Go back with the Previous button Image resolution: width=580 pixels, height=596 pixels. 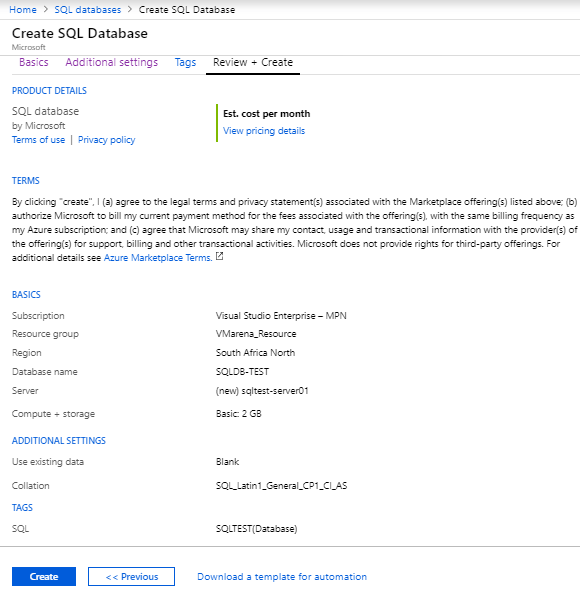coord(132,577)
